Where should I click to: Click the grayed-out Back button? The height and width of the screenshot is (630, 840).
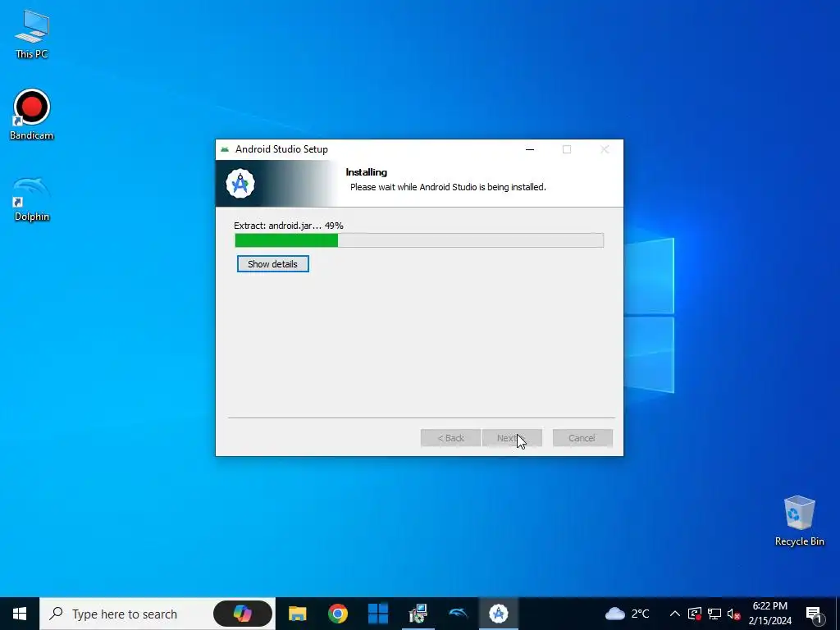point(450,438)
